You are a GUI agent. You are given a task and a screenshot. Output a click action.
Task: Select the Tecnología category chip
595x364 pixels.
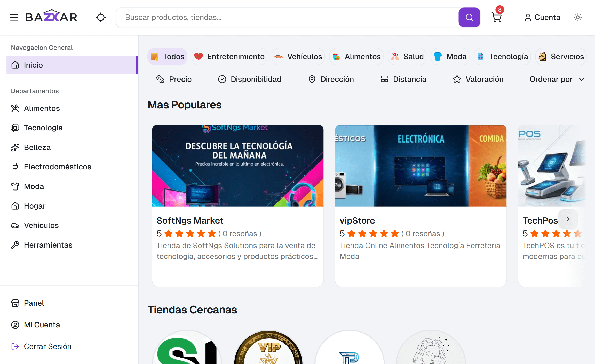point(502,57)
